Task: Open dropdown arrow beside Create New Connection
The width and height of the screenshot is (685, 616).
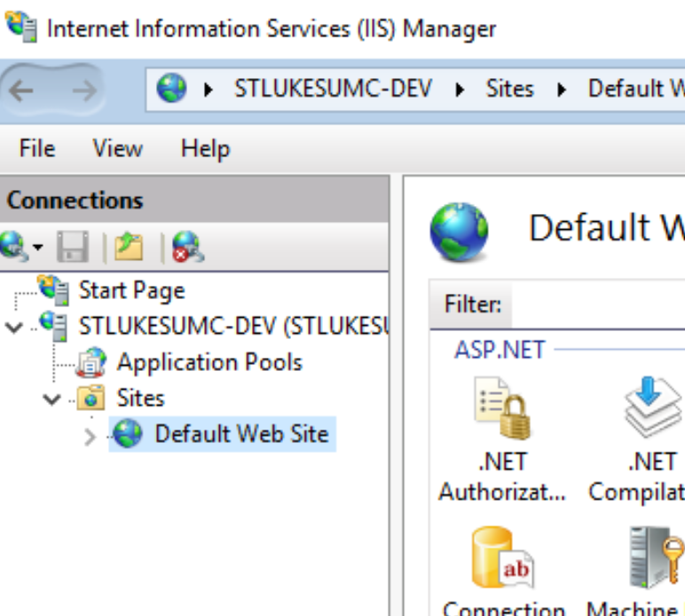Action: (x=38, y=248)
